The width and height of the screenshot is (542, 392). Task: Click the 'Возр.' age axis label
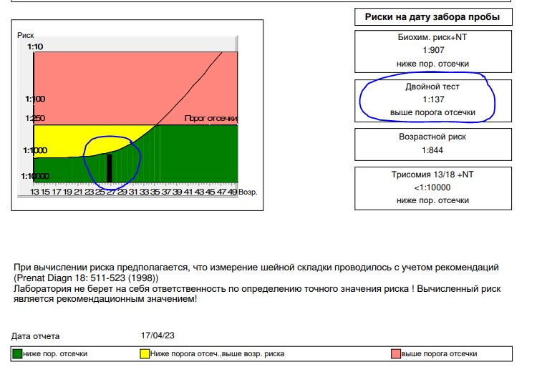(x=248, y=192)
